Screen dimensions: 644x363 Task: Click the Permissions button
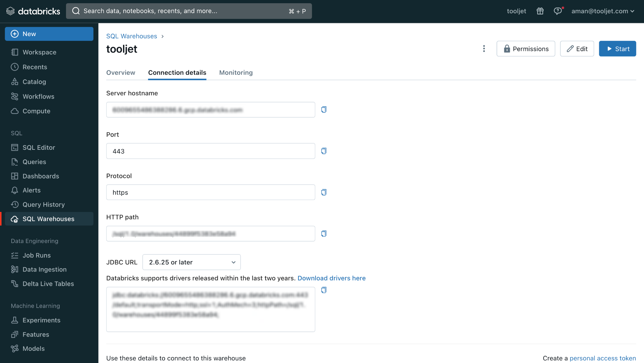[x=526, y=49]
